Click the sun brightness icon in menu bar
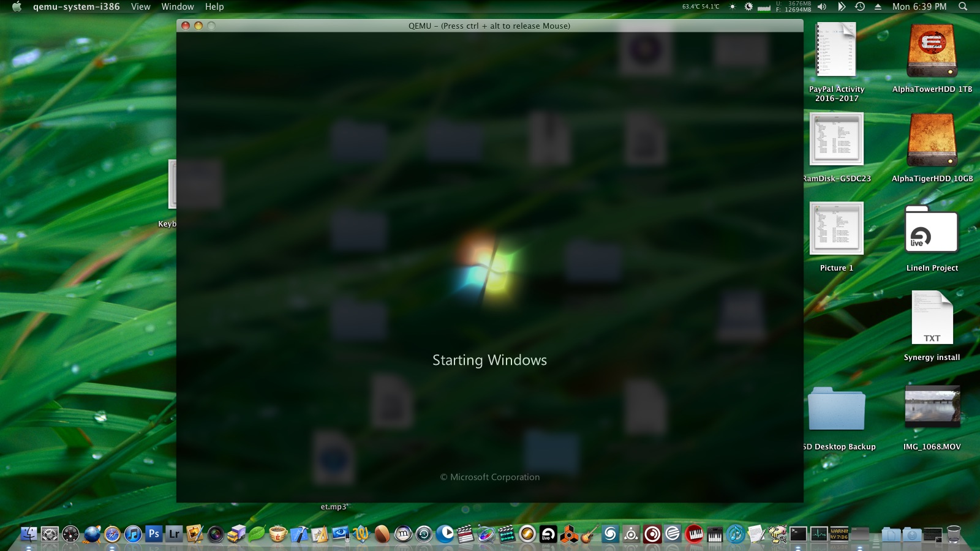This screenshot has width=980, height=551. coord(732,7)
